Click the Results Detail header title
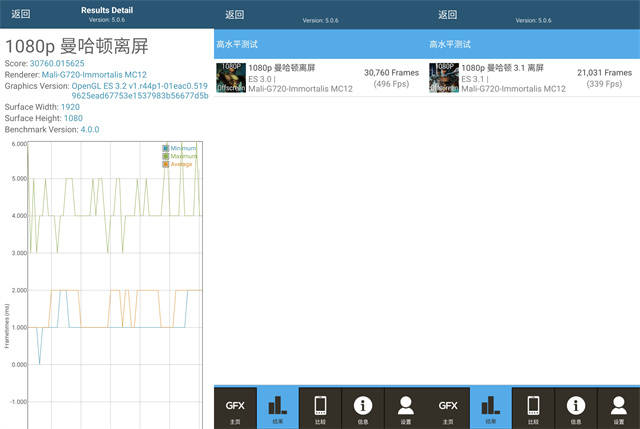 (x=107, y=10)
